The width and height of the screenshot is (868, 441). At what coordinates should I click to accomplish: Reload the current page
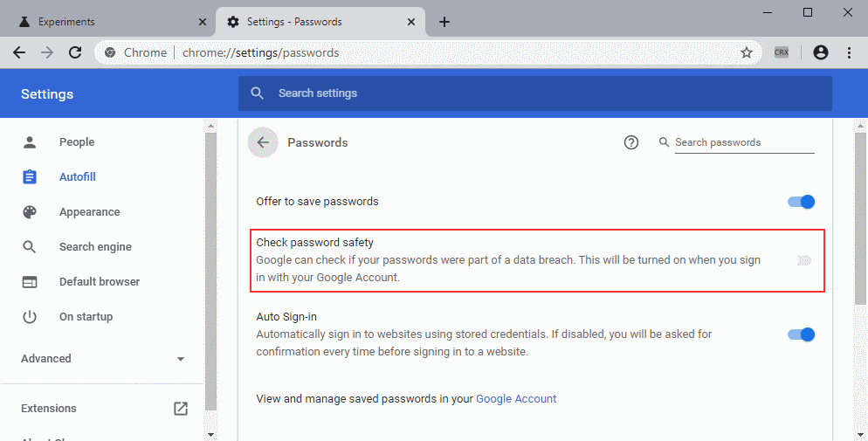click(75, 52)
